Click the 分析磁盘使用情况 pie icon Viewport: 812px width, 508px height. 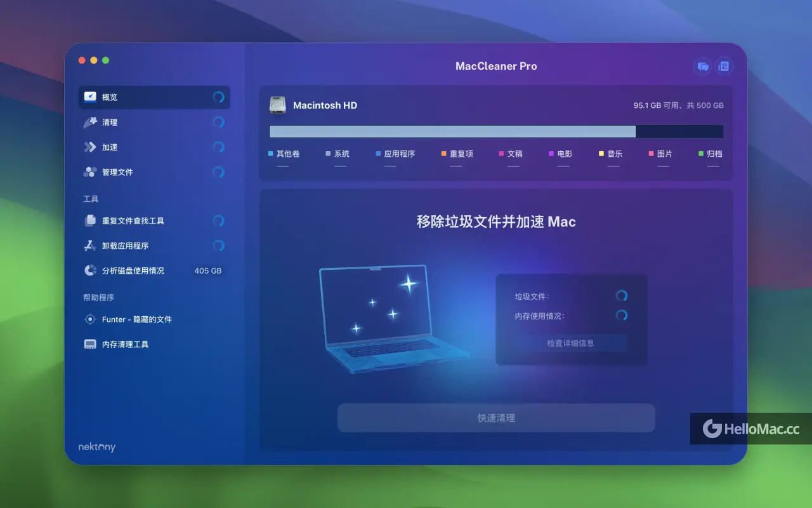click(x=90, y=271)
